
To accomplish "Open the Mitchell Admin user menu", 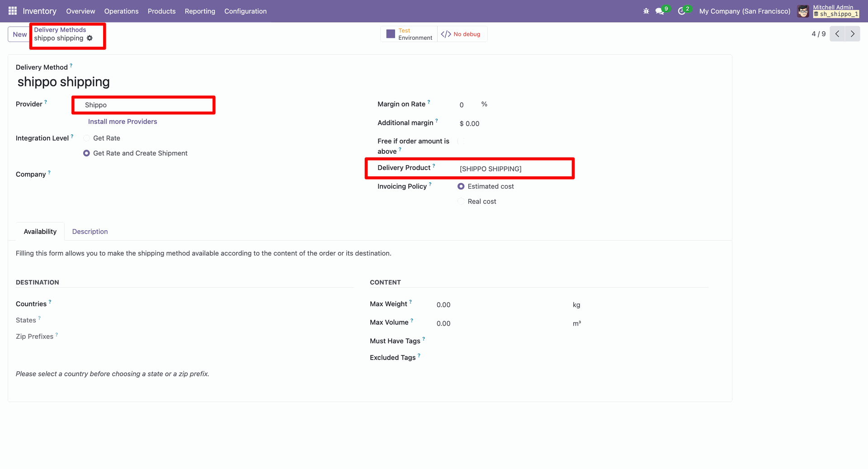I will tap(828, 11).
